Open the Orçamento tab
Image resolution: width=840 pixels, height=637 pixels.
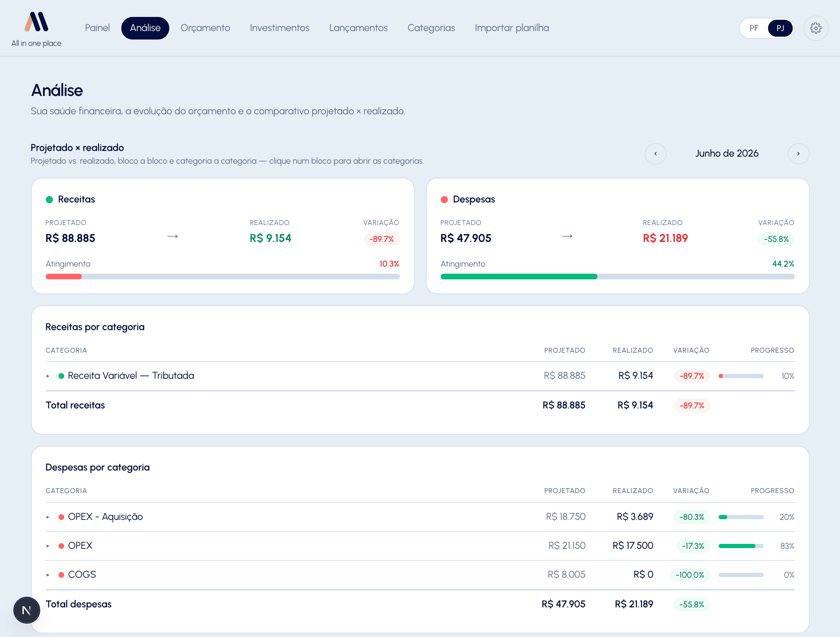[x=205, y=28]
